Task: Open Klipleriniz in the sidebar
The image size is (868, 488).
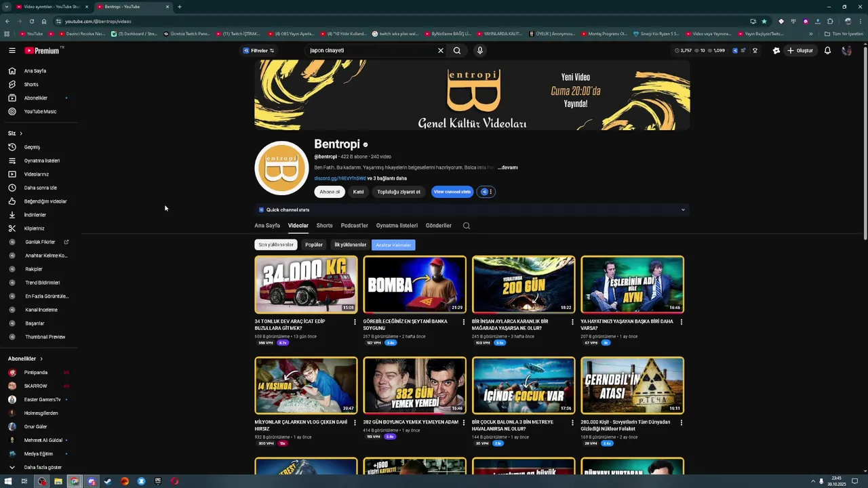Action: (34, 228)
